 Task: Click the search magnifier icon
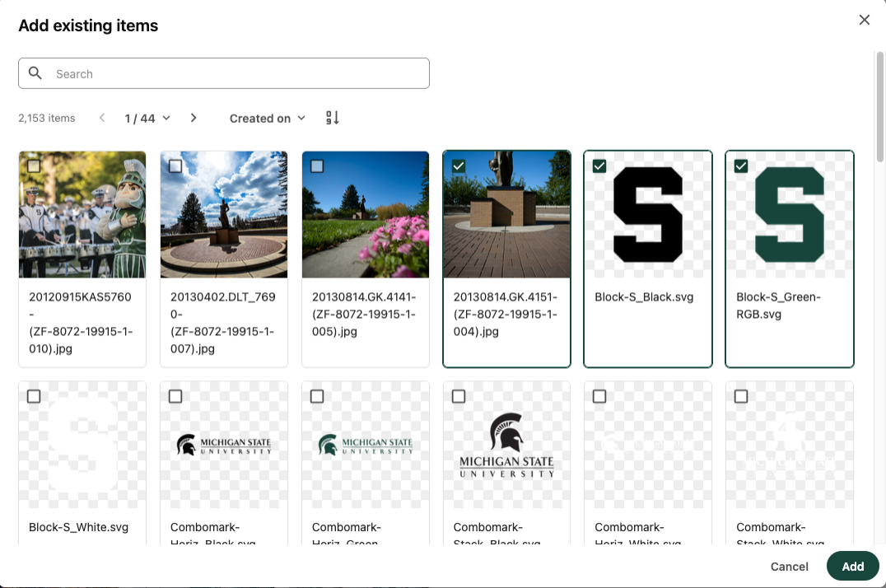pyautogui.click(x=35, y=73)
